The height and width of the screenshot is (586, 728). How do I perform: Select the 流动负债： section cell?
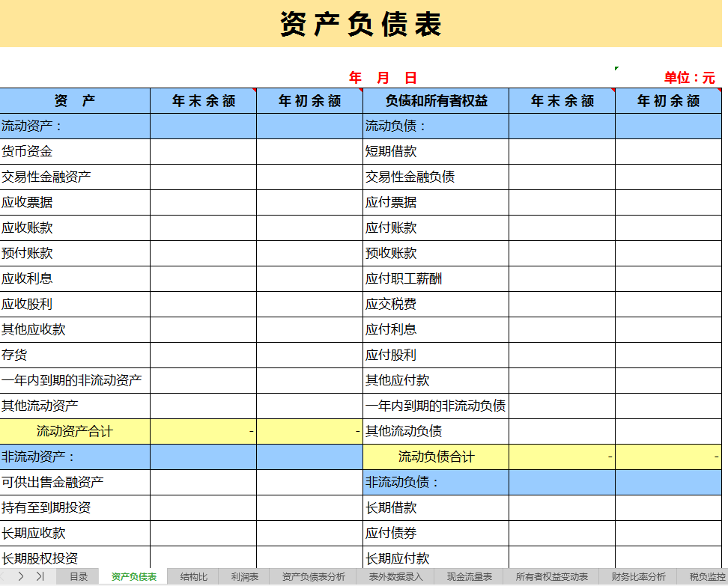coord(436,126)
